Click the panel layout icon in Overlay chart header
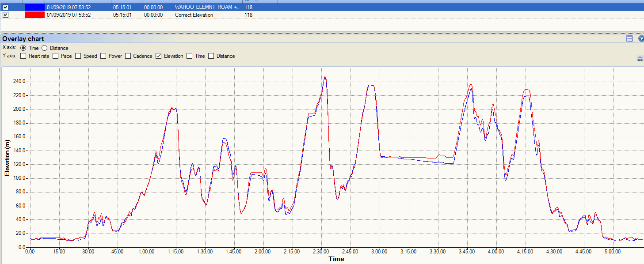The width and height of the screenshot is (644, 264). point(629,39)
